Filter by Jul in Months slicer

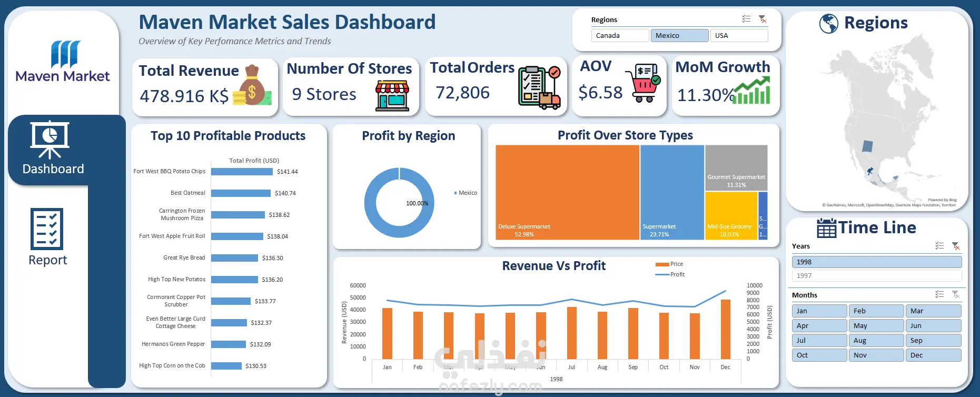[x=819, y=340]
